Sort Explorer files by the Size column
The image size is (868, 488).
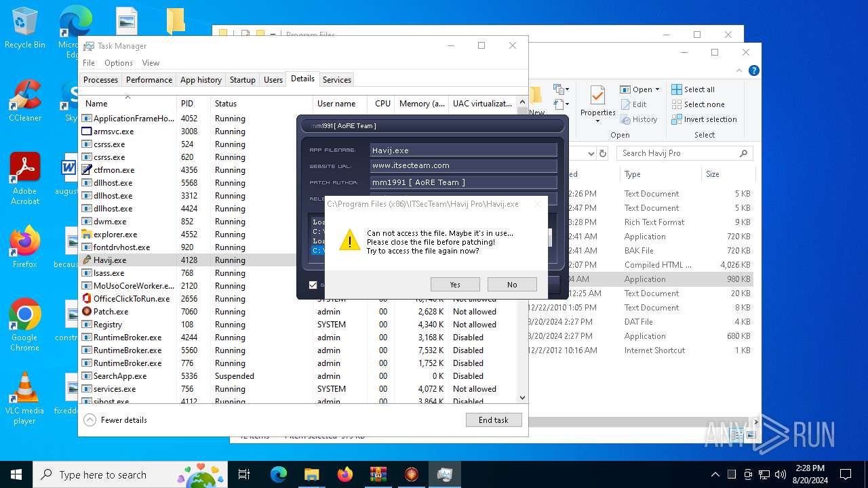(x=727, y=174)
